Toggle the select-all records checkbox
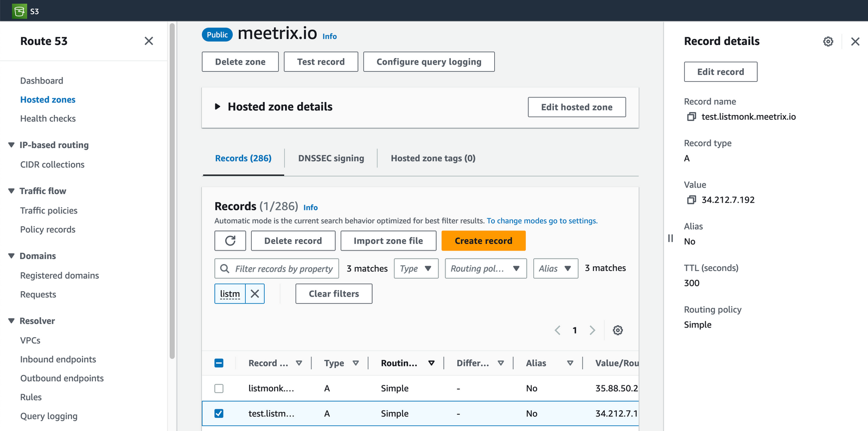This screenshot has height=431, width=868. tap(219, 363)
